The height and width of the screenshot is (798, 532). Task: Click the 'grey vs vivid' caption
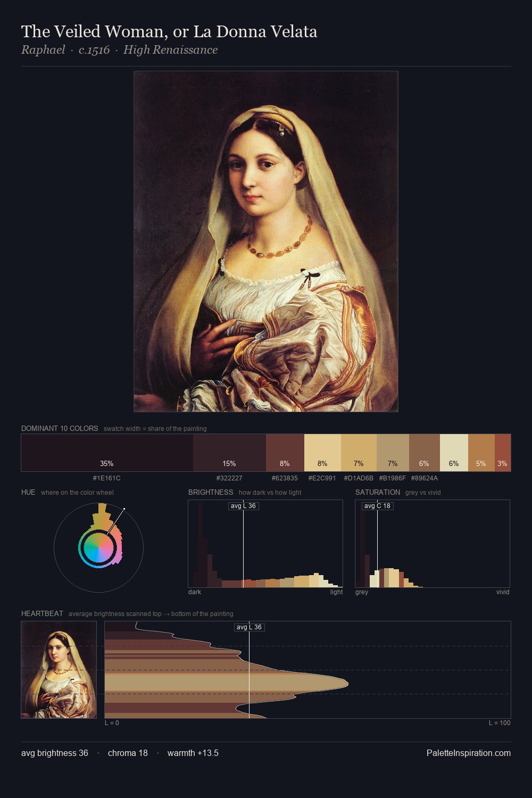[423, 493]
